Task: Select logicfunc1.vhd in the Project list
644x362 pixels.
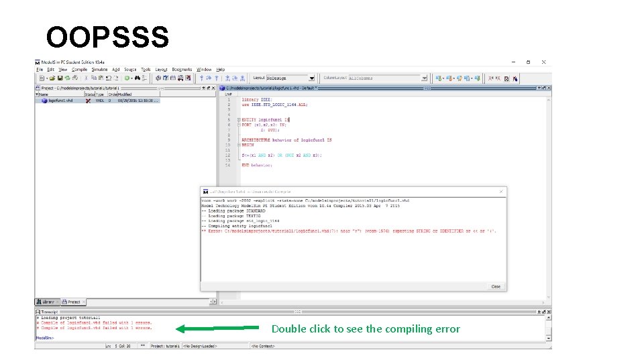Action: (x=60, y=101)
